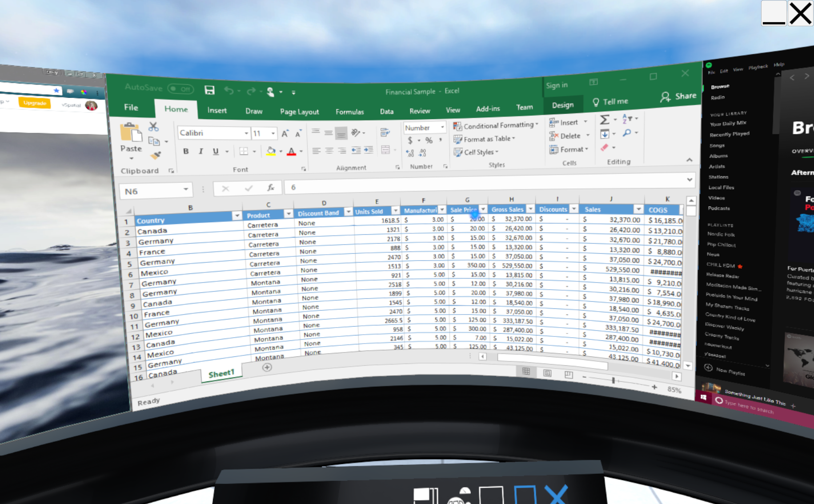Click the Copy icon in the Clipboard group

coord(154,141)
